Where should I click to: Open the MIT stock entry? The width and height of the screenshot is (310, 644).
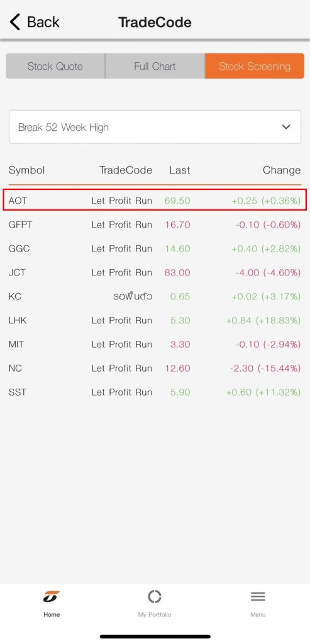pyautogui.click(x=155, y=344)
